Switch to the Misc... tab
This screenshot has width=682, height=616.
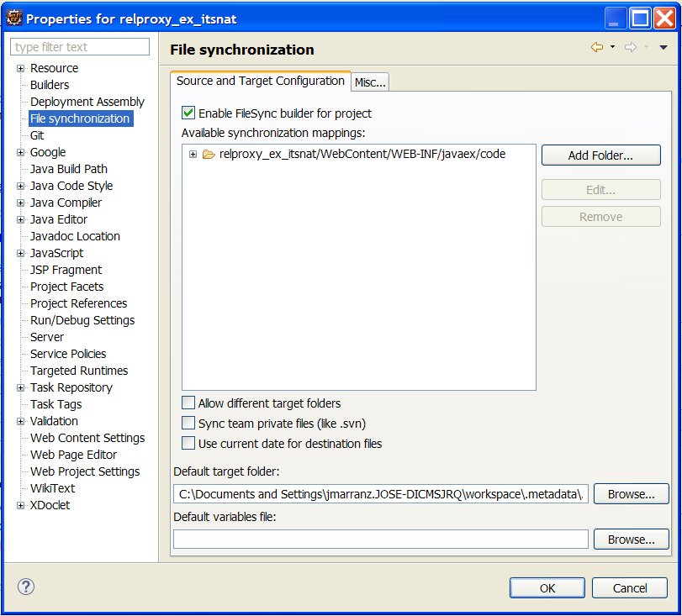tap(370, 82)
